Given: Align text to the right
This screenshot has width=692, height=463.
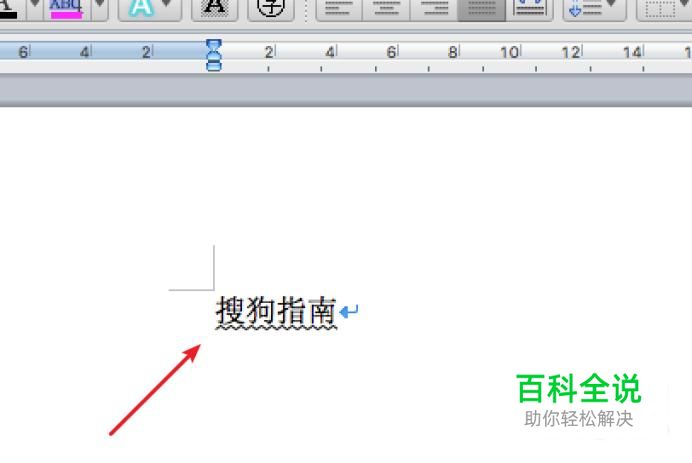Looking at the screenshot, I should click(x=434, y=9).
